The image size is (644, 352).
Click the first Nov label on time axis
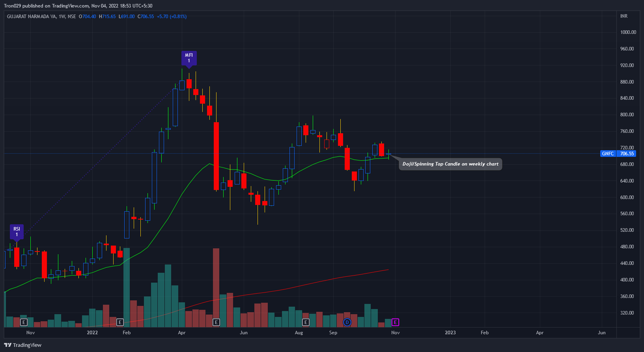pos(30,333)
